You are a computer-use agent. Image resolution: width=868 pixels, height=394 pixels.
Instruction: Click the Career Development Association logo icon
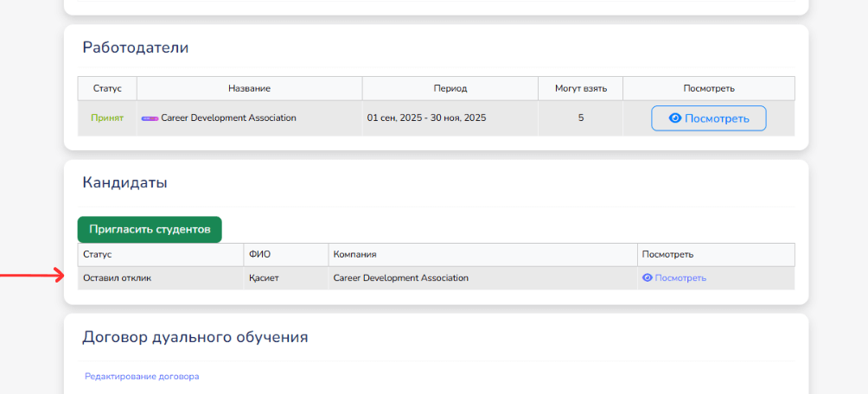(x=150, y=118)
